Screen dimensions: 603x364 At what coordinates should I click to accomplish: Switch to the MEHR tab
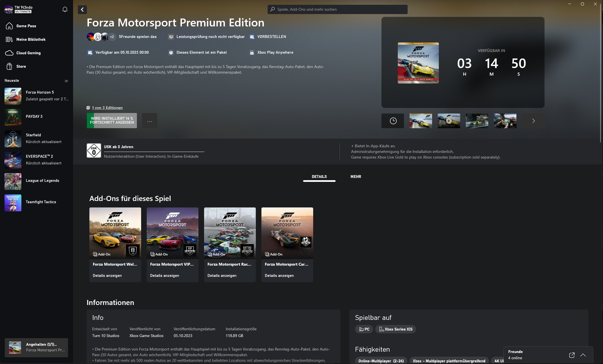(356, 177)
